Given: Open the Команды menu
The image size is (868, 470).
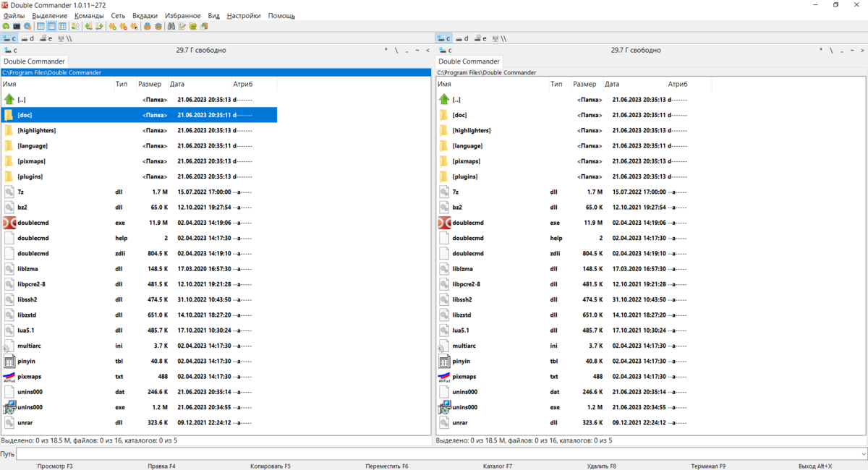Looking at the screenshot, I should (x=89, y=15).
